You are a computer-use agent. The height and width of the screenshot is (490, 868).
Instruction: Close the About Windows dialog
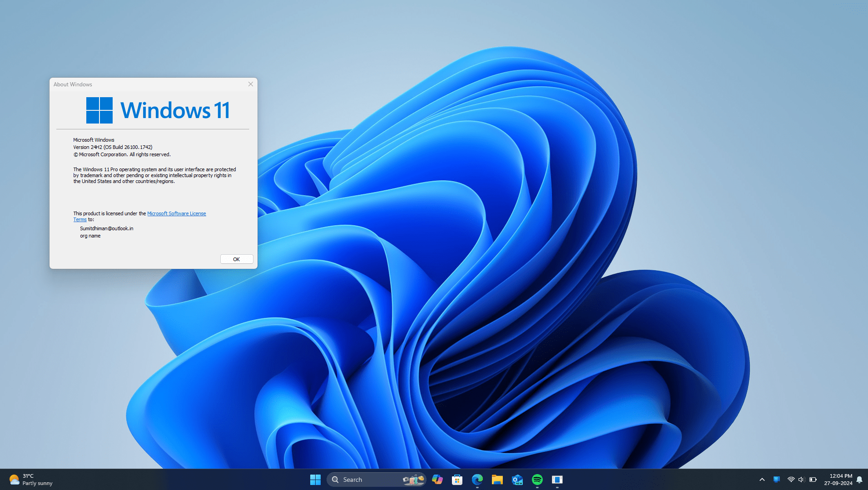pyautogui.click(x=250, y=84)
